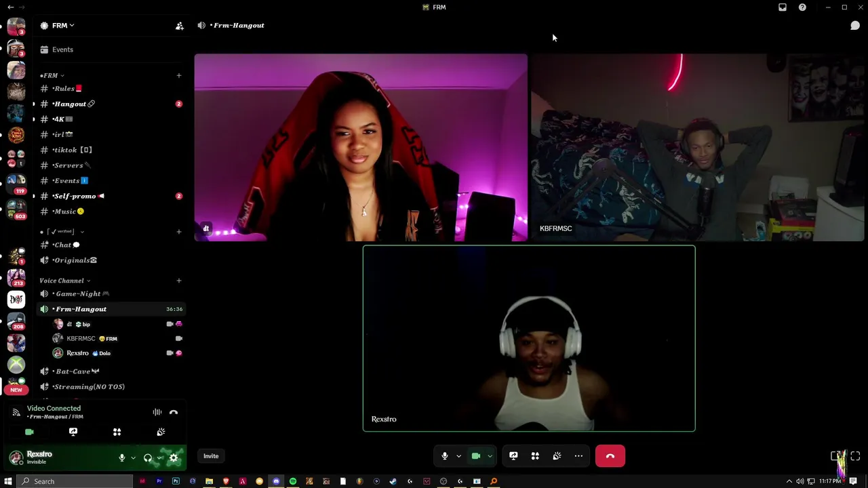Open camera options arrow in call controls
This screenshot has height=488, width=868.
click(490, 456)
